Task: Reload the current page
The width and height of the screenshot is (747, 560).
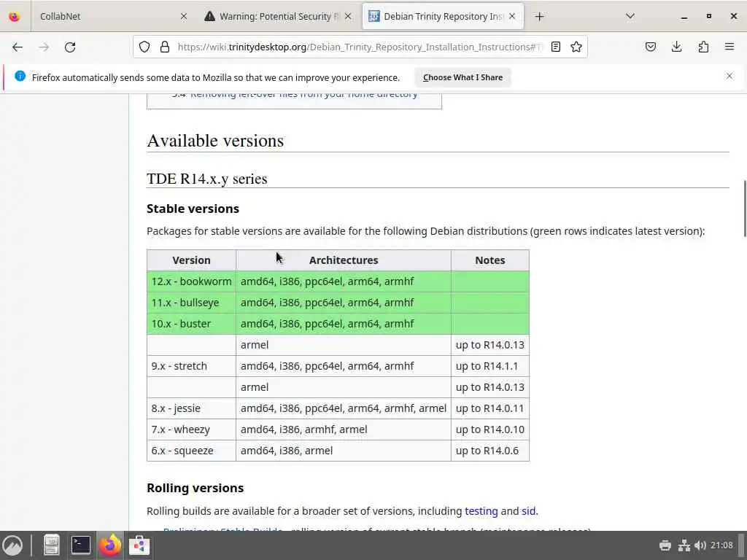Action: (70, 47)
